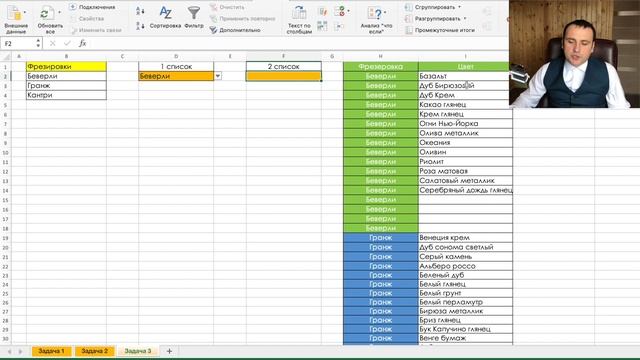
Task: Click the Consolidate icon
Action: pyautogui.click(x=339, y=27)
